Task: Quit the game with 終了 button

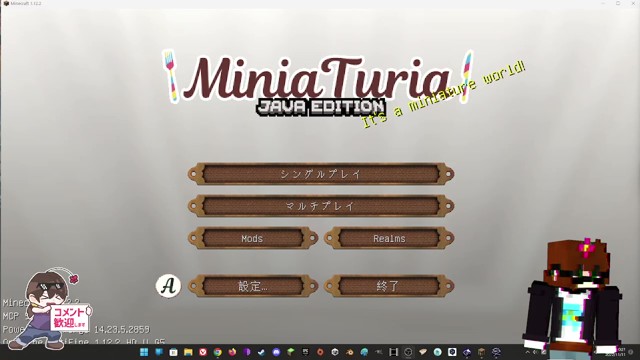Action: (x=389, y=286)
